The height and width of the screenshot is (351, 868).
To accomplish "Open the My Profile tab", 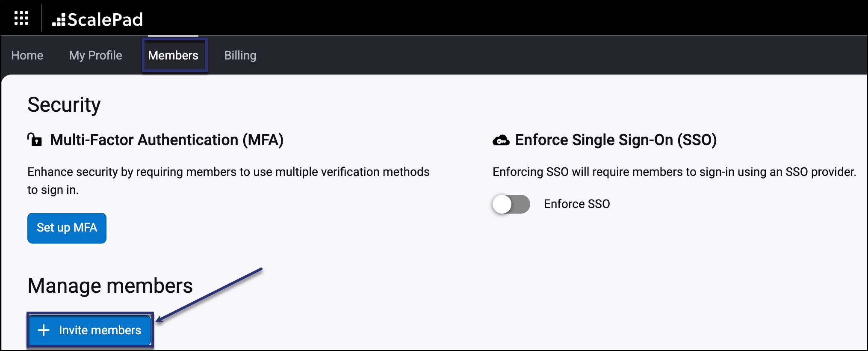I will point(96,55).
